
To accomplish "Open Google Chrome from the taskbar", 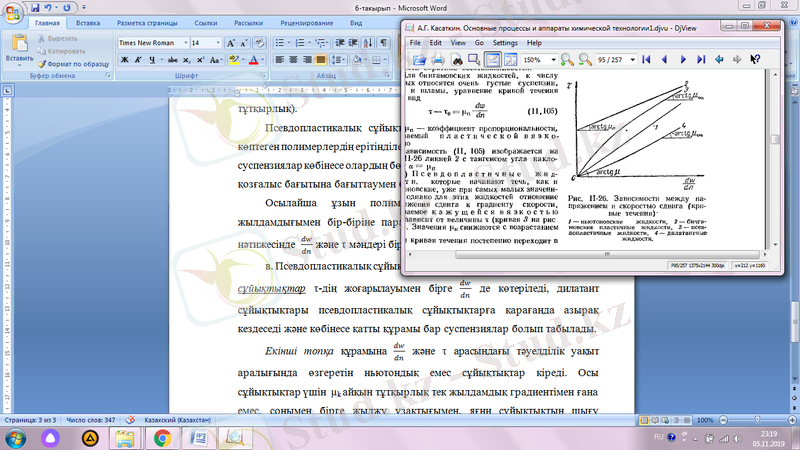I will pyautogui.click(x=162, y=438).
